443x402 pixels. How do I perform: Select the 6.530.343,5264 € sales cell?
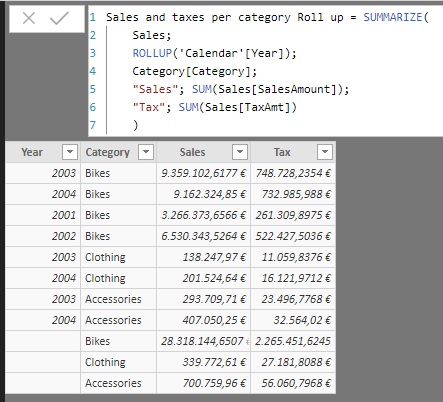point(203,236)
